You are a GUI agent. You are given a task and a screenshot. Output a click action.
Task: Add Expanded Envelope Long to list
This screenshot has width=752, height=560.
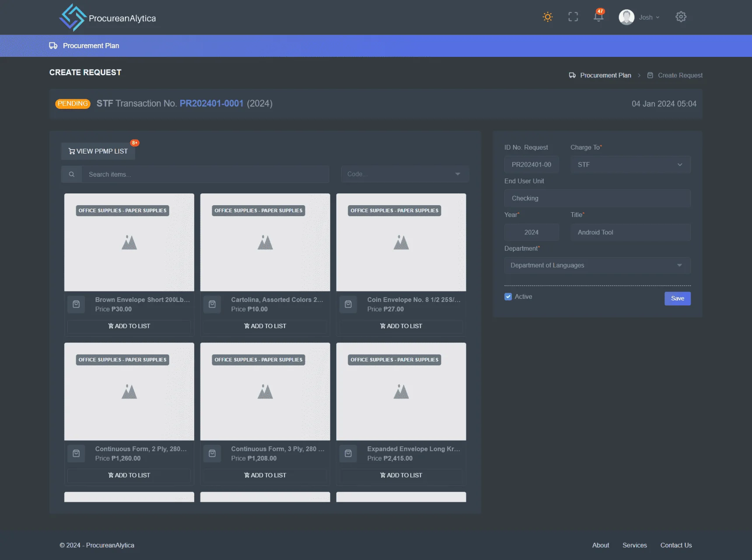[401, 476]
